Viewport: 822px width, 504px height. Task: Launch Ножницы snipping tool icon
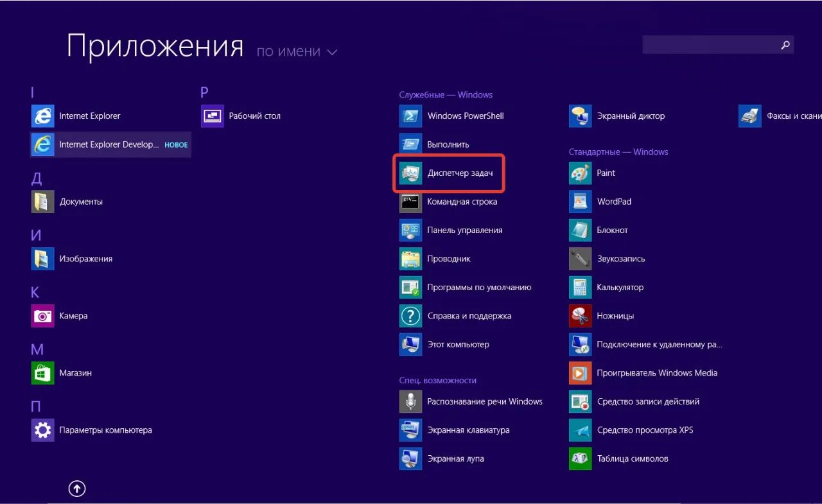tap(581, 316)
